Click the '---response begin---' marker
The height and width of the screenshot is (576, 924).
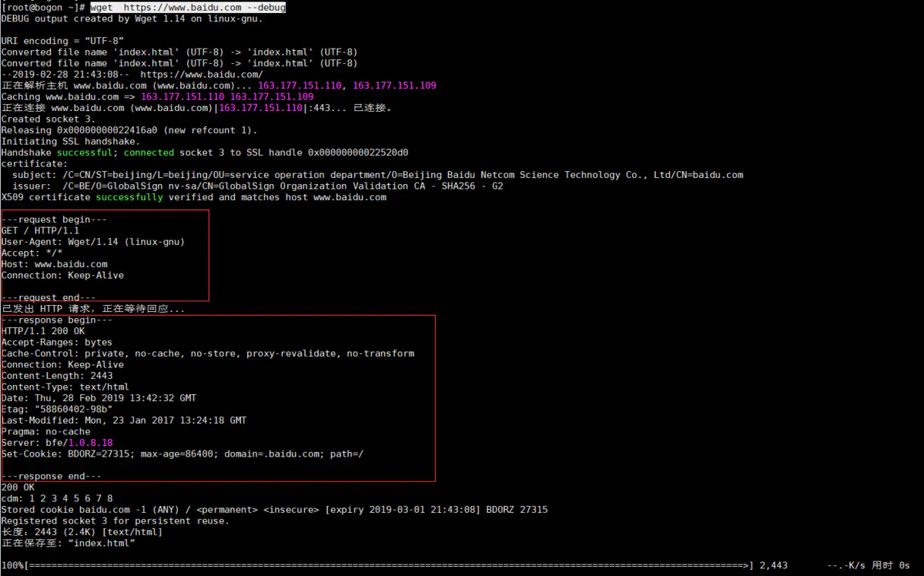57,320
